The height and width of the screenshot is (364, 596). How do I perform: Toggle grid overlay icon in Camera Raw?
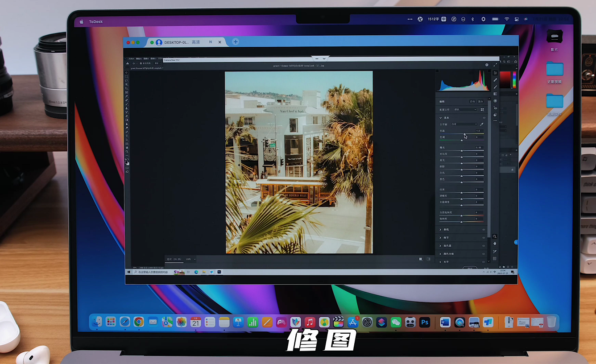495,259
